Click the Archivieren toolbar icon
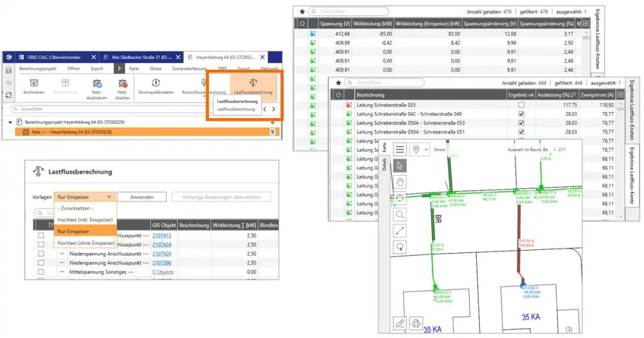Image resolution: width=644 pixels, height=338 pixels. tap(34, 83)
